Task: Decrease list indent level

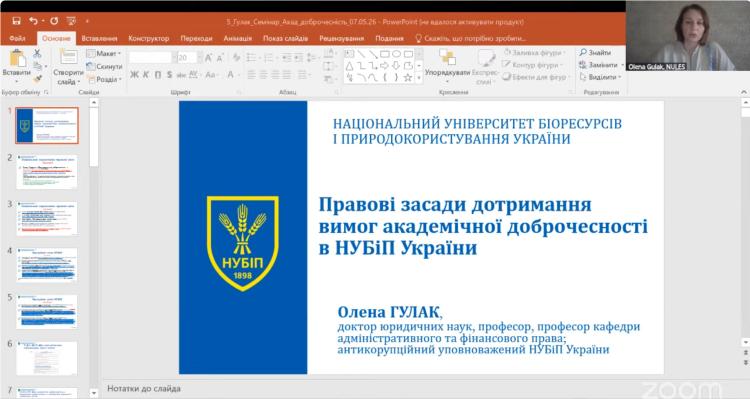Action: tap(286, 58)
